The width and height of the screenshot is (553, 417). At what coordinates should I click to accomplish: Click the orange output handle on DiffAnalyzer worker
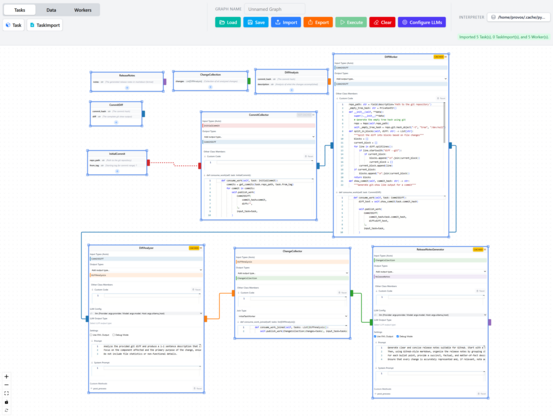(206, 319)
